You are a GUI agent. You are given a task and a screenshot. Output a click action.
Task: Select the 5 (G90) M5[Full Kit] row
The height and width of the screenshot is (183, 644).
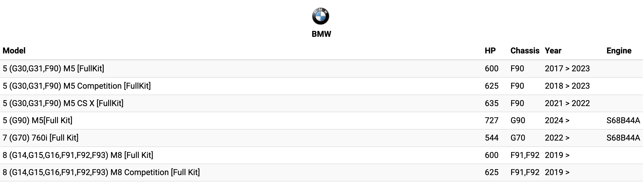(x=38, y=120)
